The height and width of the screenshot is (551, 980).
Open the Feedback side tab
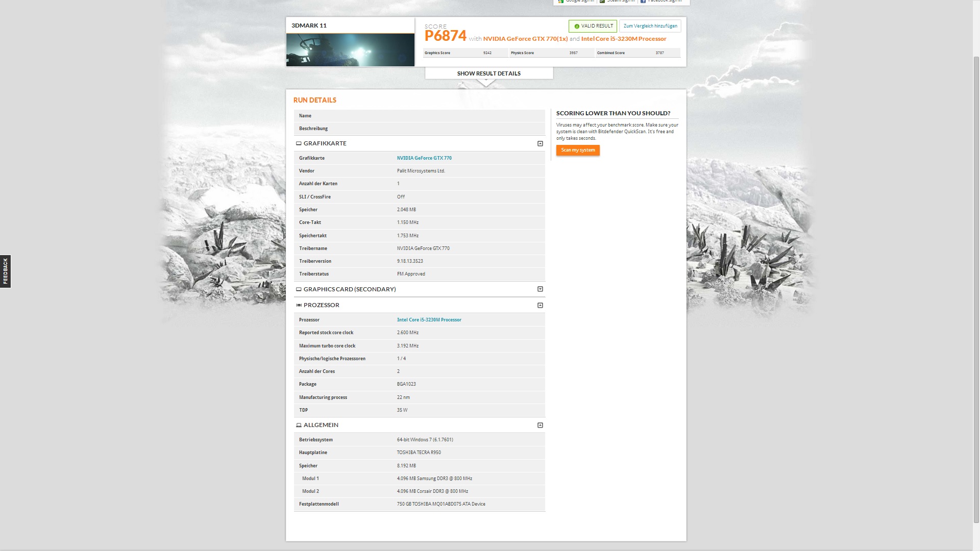tap(5, 271)
